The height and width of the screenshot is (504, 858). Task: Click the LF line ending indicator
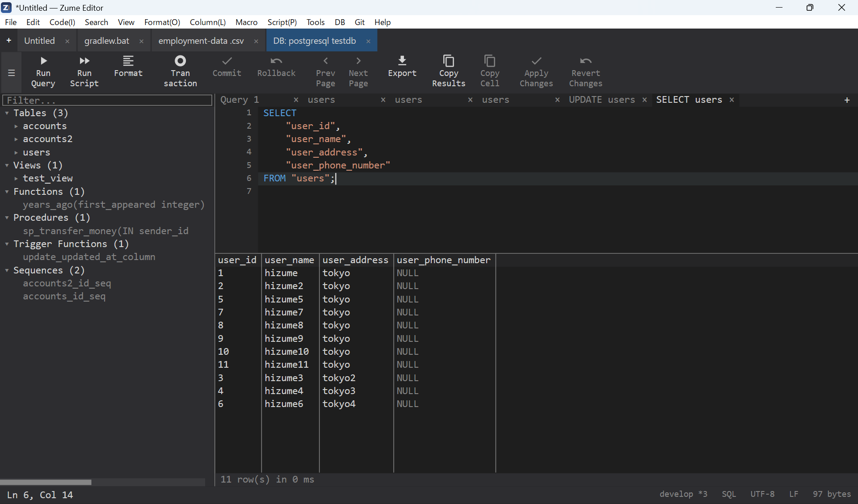click(x=794, y=494)
